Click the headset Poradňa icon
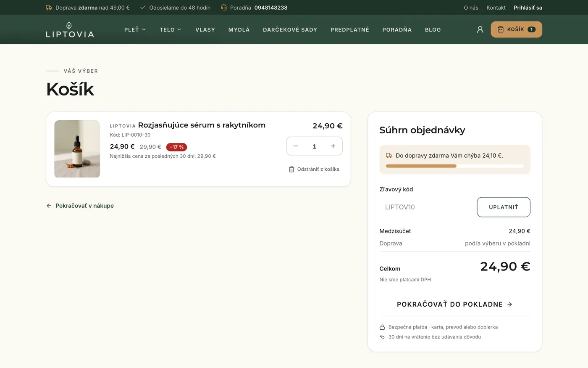Image resolution: width=588 pixels, height=368 pixels. tap(223, 8)
